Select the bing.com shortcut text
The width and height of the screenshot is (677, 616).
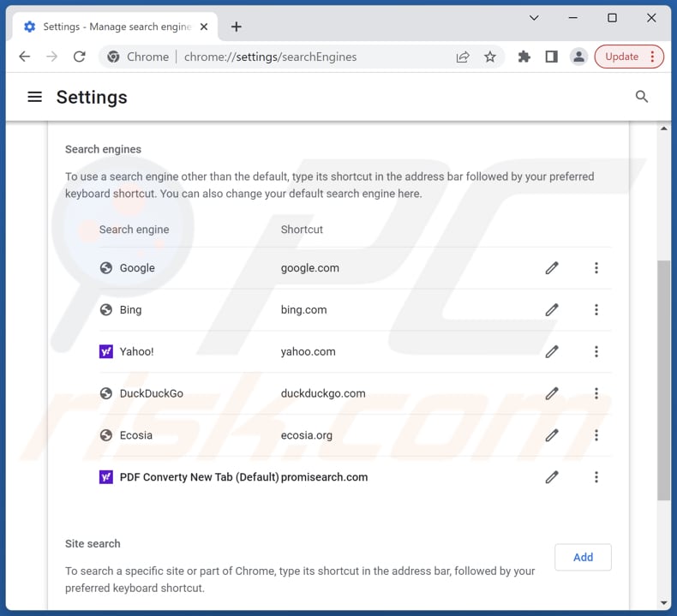(x=304, y=310)
